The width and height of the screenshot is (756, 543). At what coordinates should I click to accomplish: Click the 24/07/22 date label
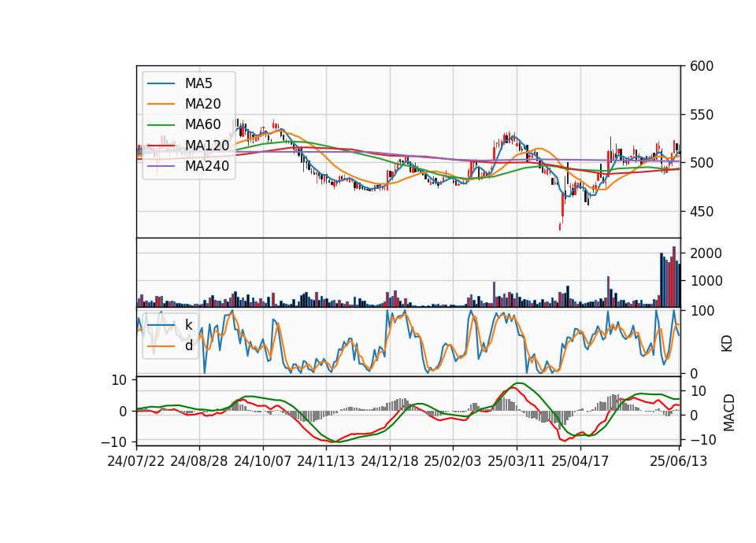point(136,461)
